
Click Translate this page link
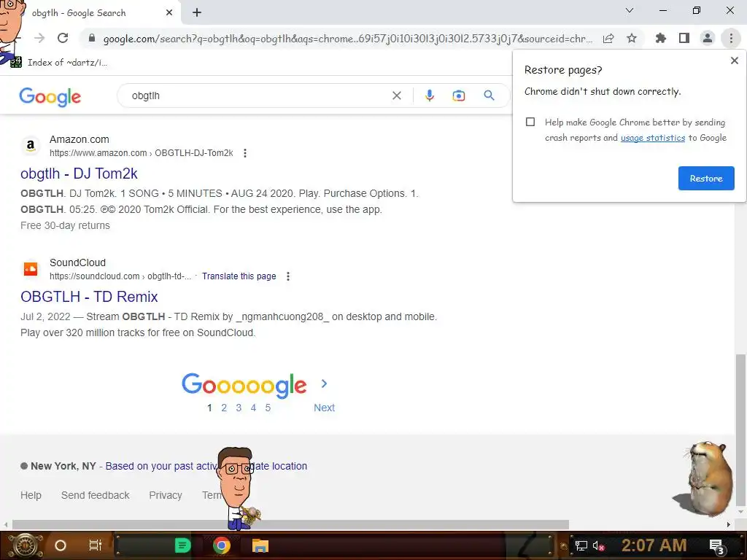239,276
